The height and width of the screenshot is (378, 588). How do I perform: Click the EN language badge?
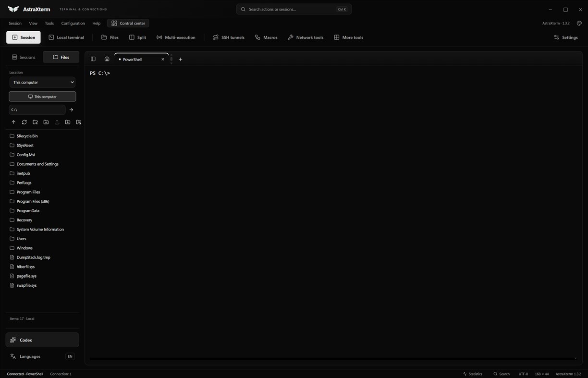(70, 356)
